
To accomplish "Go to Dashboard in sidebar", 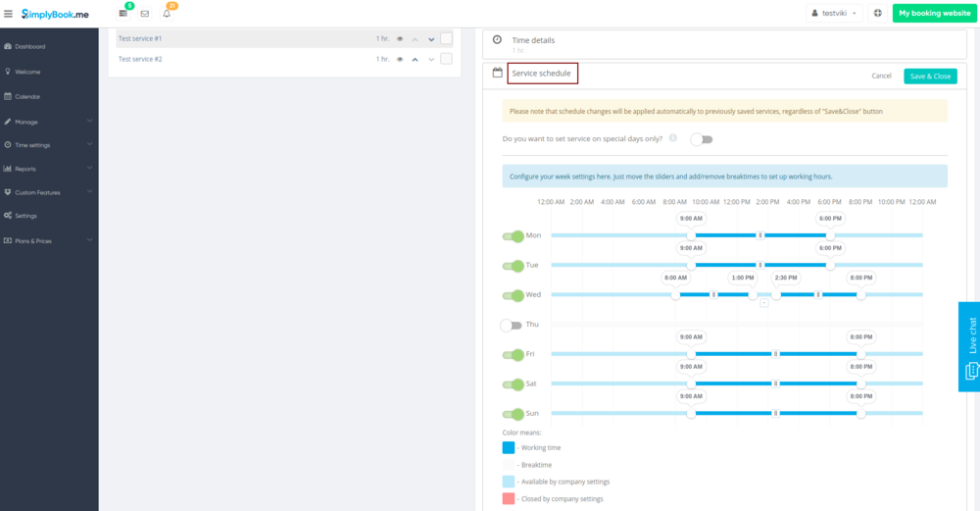I will tap(29, 46).
